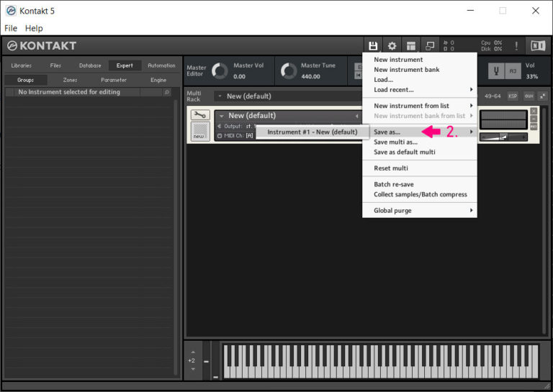Toggle the KSP multi script button

pyautogui.click(x=513, y=96)
